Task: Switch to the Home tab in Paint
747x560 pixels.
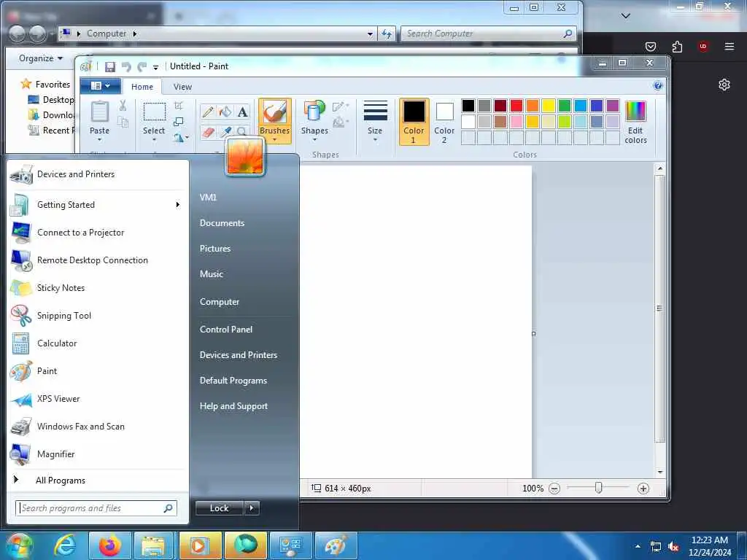Action: point(142,87)
